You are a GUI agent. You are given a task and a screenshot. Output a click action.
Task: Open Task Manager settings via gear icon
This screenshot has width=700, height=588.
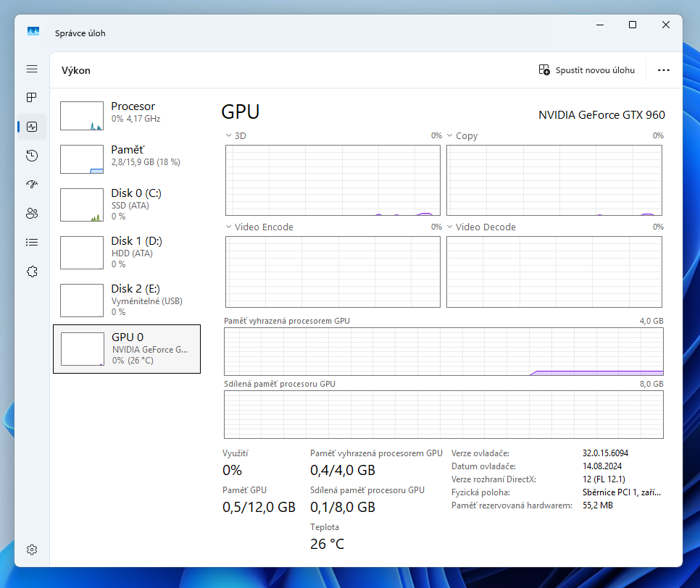pyautogui.click(x=32, y=550)
